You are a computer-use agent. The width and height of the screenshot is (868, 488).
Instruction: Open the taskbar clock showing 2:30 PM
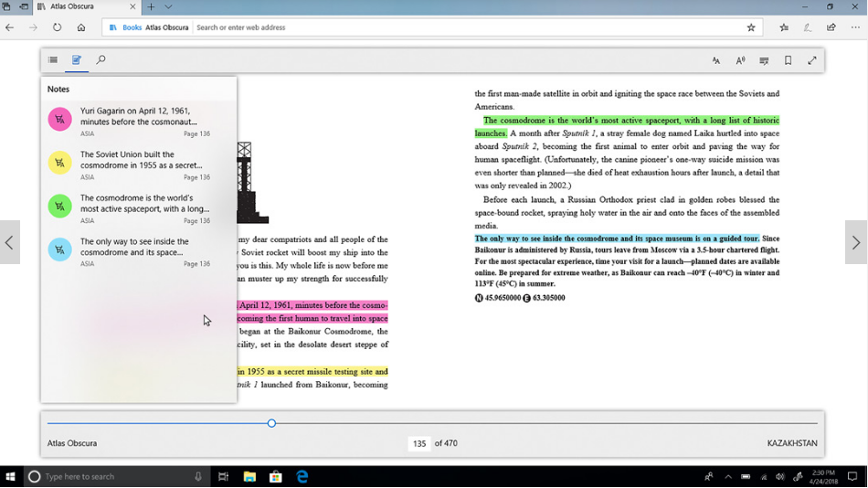point(824,477)
